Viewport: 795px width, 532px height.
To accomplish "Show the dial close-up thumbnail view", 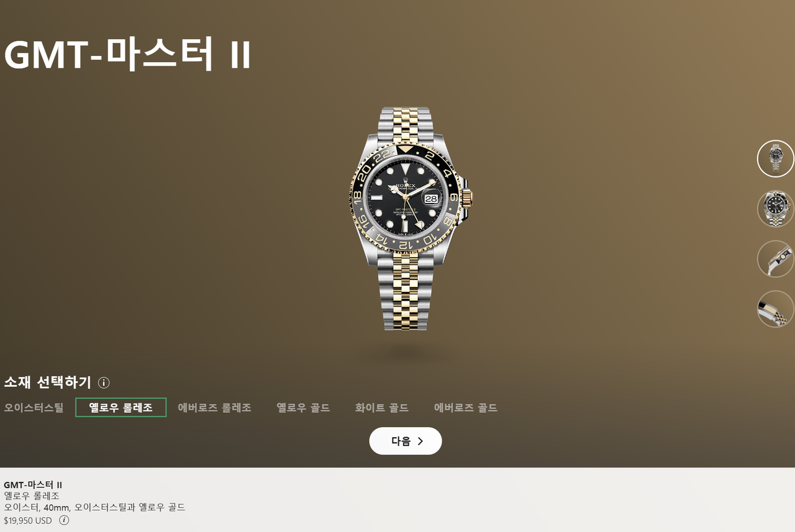I will (775, 209).
